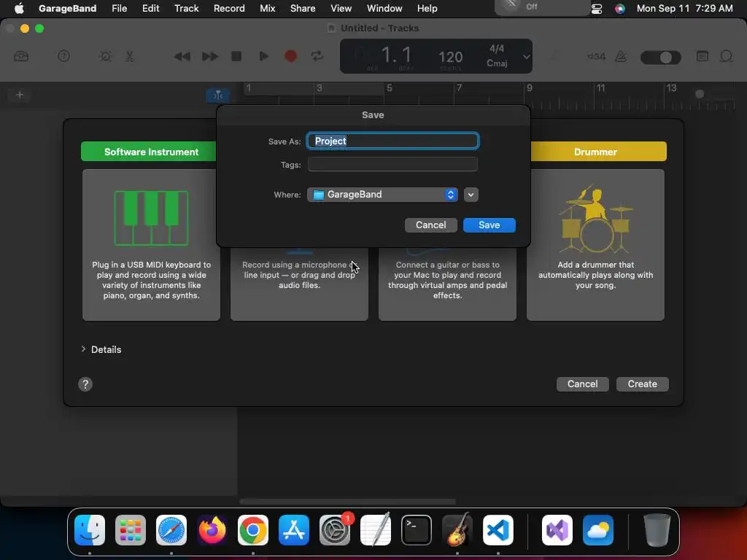
Task: Adjust the master volume slider
Action: 661,57
